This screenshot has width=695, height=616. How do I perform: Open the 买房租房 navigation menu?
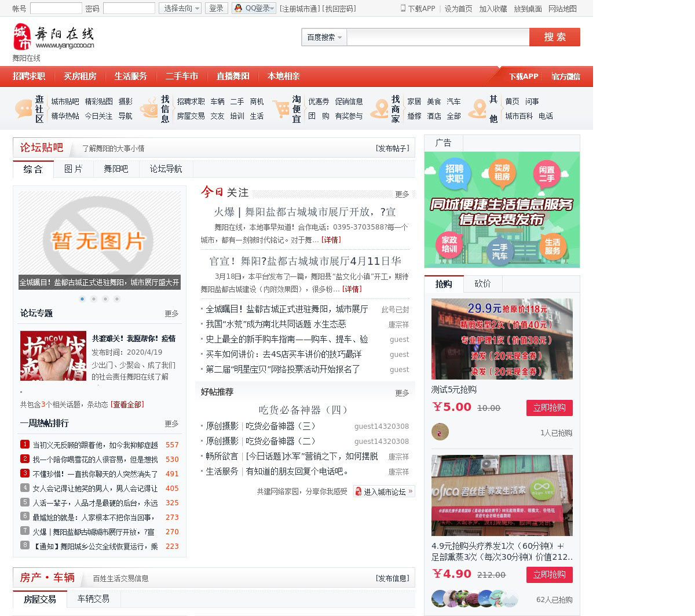coord(80,76)
